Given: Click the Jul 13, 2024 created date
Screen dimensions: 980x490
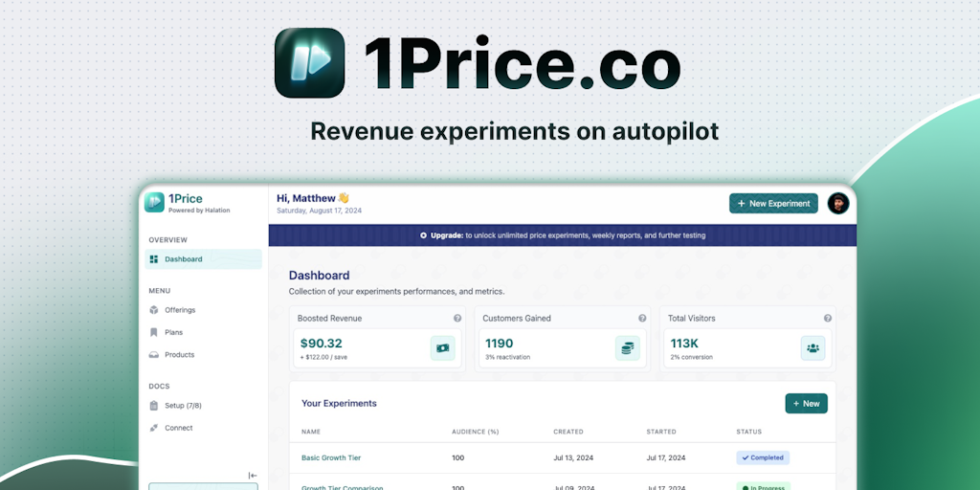Looking at the screenshot, I should click(573, 458).
